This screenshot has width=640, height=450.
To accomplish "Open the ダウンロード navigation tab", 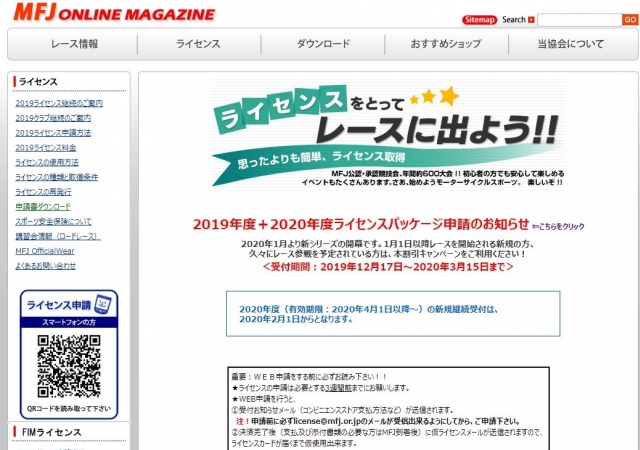I will click(323, 44).
